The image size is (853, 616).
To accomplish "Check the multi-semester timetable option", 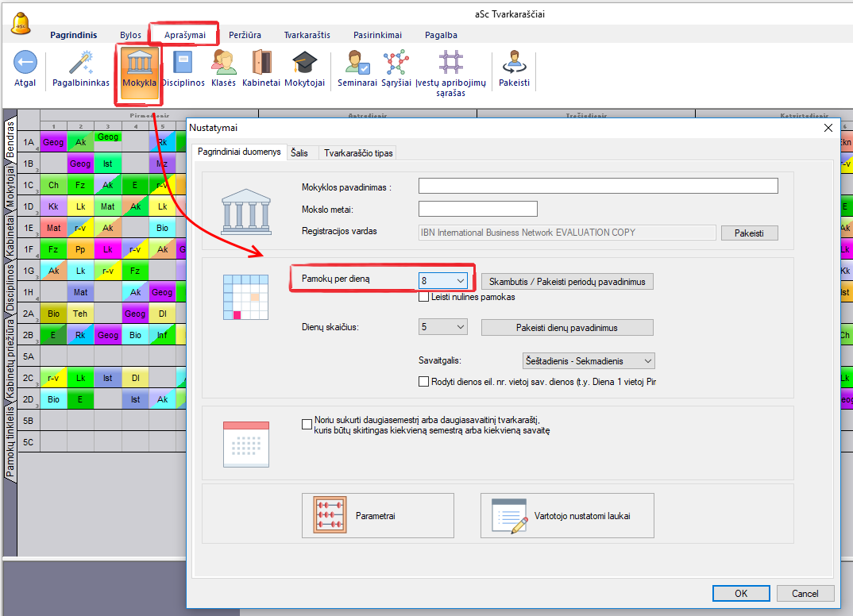I will pos(307,425).
